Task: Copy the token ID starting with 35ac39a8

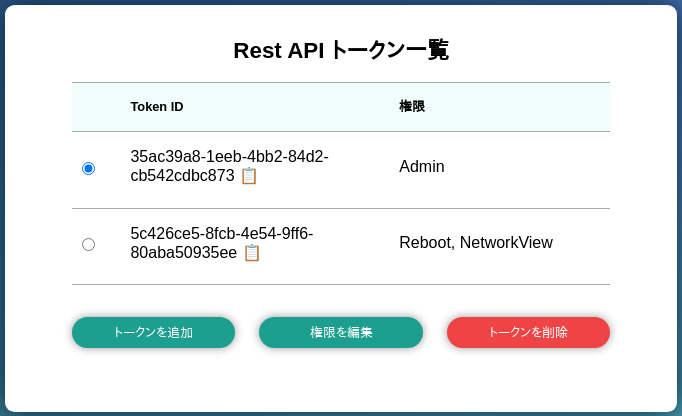Action: pos(249,176)
